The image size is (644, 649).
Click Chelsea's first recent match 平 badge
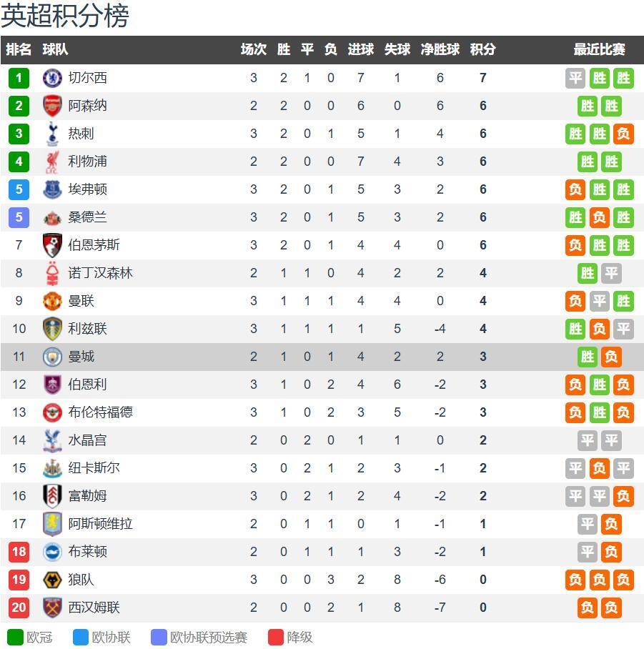click(x=575, y=78)
